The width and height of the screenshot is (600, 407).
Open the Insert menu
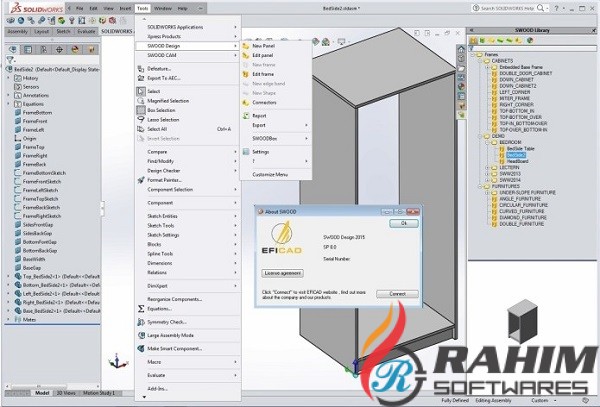(125, 8)
